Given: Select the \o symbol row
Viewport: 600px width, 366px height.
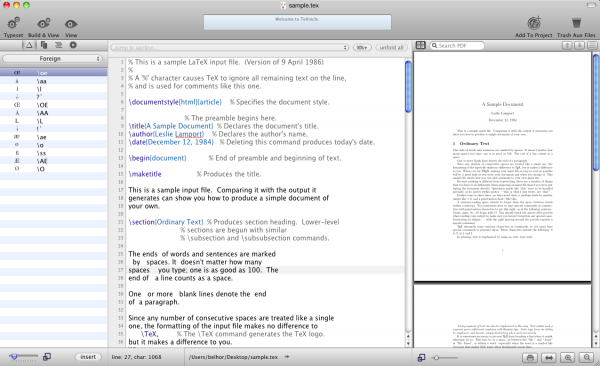Looking at the screenshot, I should click(54, 145).
